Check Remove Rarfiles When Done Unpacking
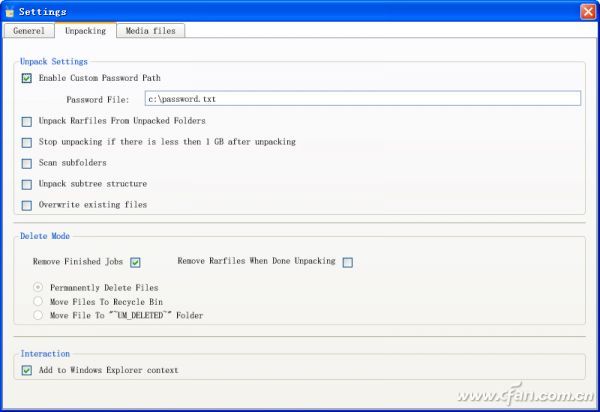This screenshot has width=600, height=412. [x=347, y=262]
